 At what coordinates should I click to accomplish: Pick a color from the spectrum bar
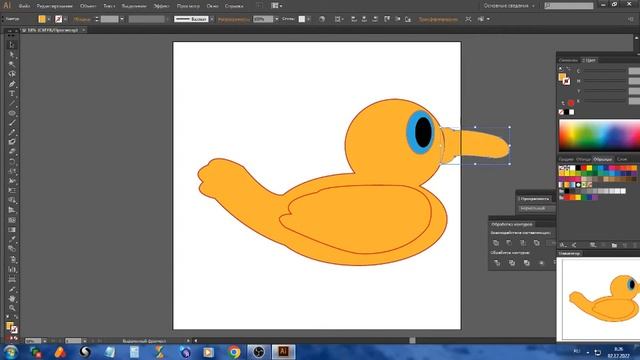[599, 135]
